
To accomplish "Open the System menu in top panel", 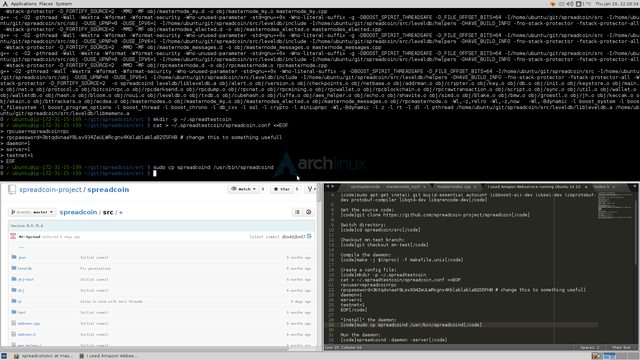I will [x=64, y=4].
